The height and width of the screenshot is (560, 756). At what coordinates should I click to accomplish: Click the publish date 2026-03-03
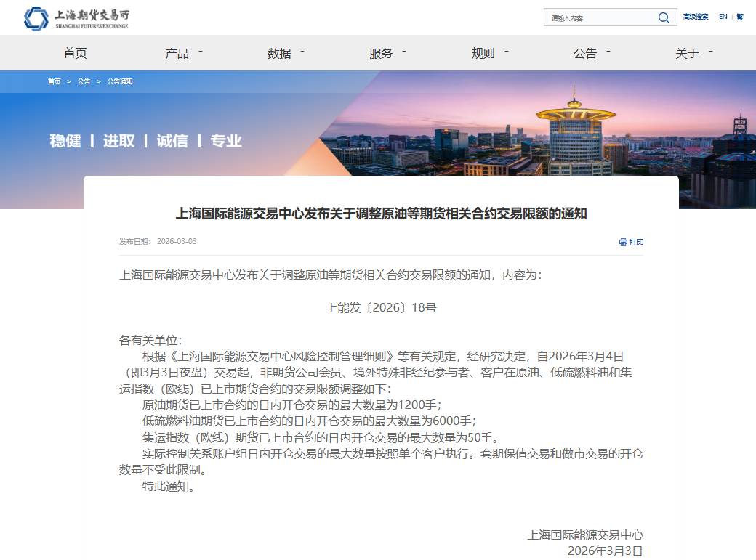[177, 241]
